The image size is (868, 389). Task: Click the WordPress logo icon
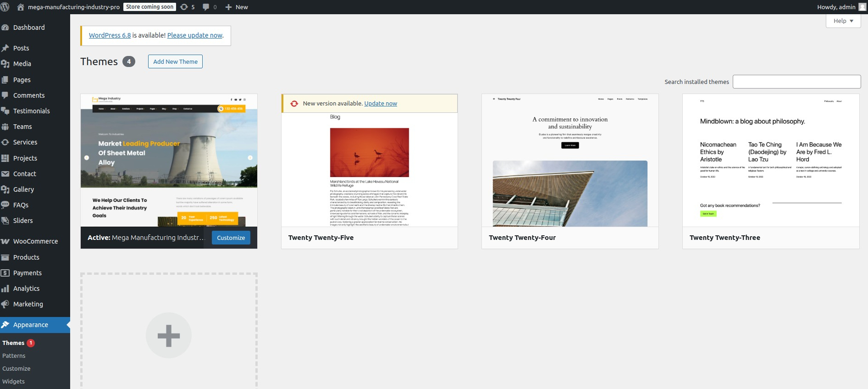coord(5,7)
